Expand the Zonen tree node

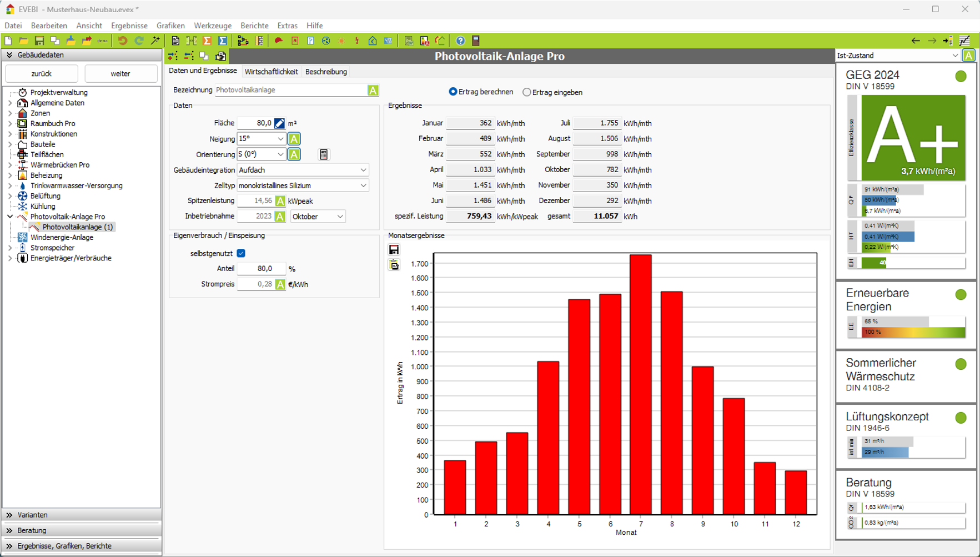click(10, 113)
